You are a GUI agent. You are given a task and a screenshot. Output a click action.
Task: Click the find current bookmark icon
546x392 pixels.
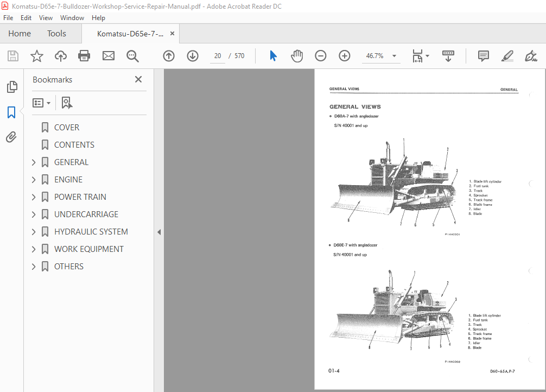67,103
